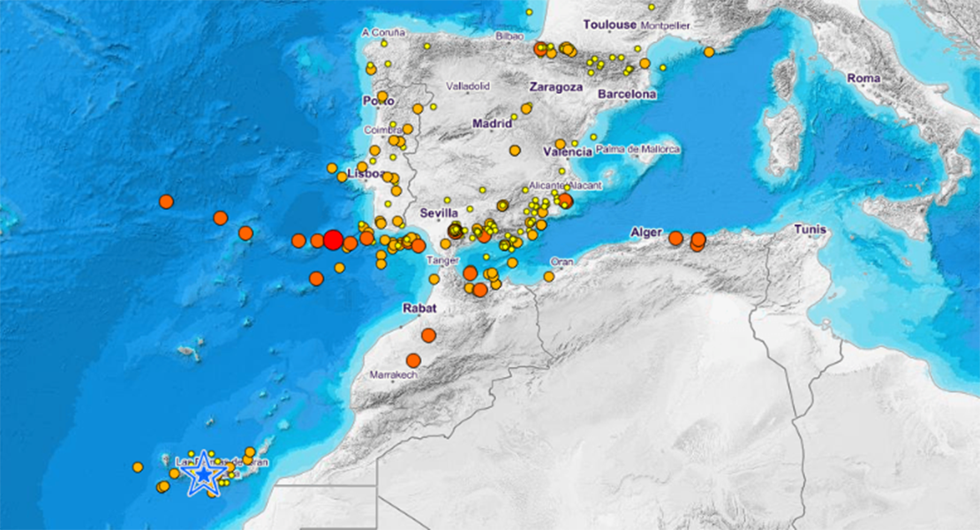The width and height of the screenshot is (980, 530).
Task: Click the Zaragoza city label
Action: pos(555,87)
